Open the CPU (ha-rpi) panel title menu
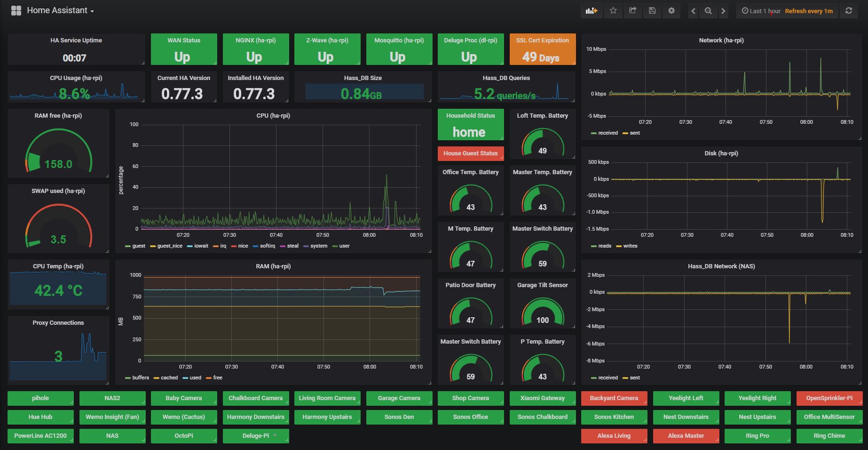Screen dimensions: 868x450 [273, 116]
